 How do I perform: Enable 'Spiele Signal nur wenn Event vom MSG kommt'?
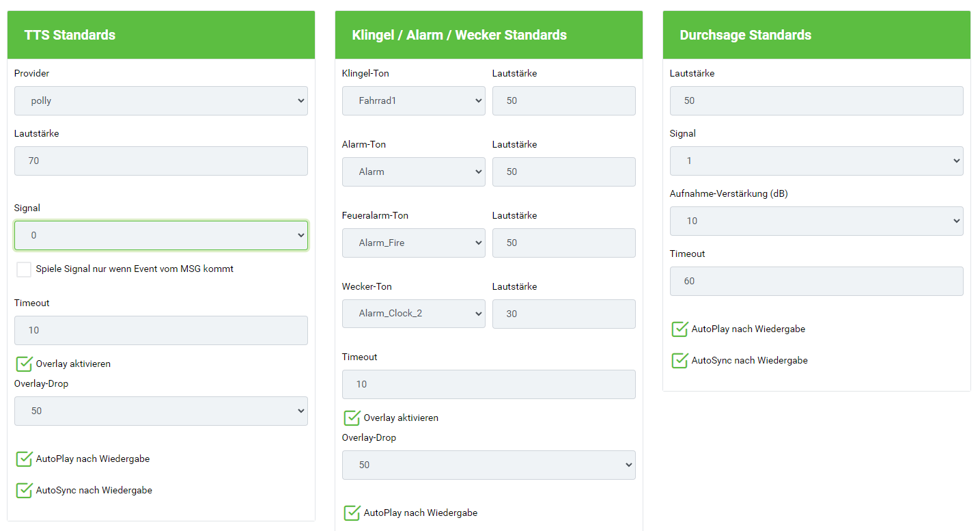pyautogui.click(x=24, y=269)
